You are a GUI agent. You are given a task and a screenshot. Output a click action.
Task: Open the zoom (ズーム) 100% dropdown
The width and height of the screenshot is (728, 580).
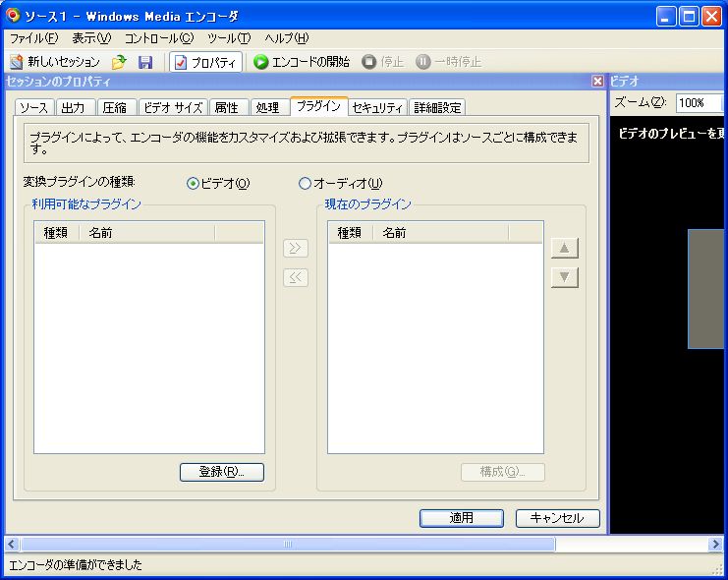[x=700, y=103]
